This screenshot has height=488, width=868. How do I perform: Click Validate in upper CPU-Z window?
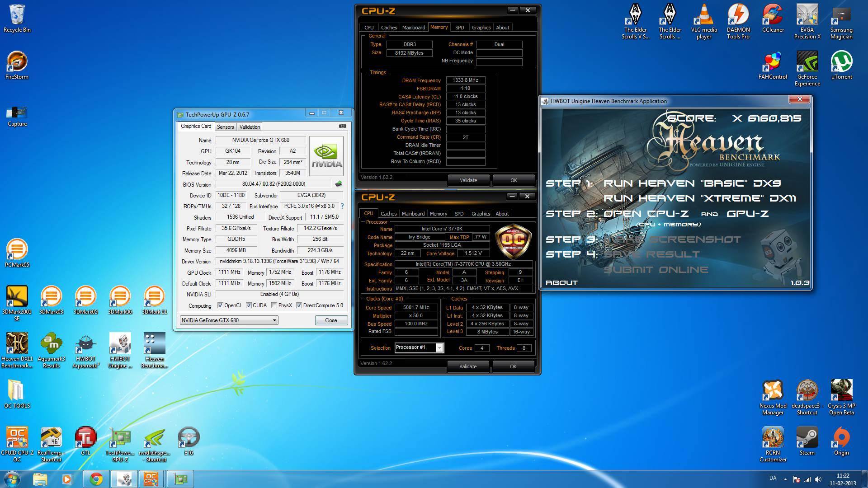(x=468, y=180)
